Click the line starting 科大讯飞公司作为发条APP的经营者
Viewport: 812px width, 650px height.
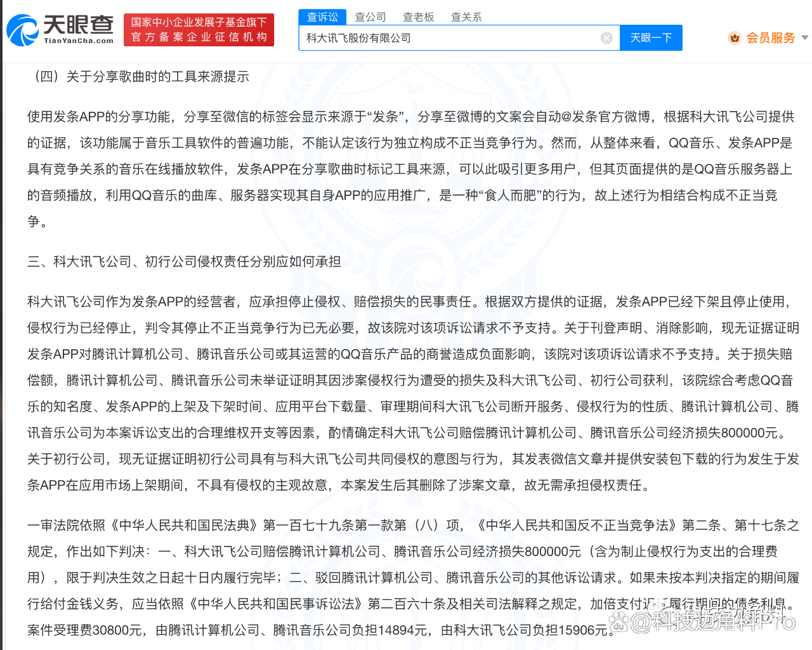tap(410, 302)
